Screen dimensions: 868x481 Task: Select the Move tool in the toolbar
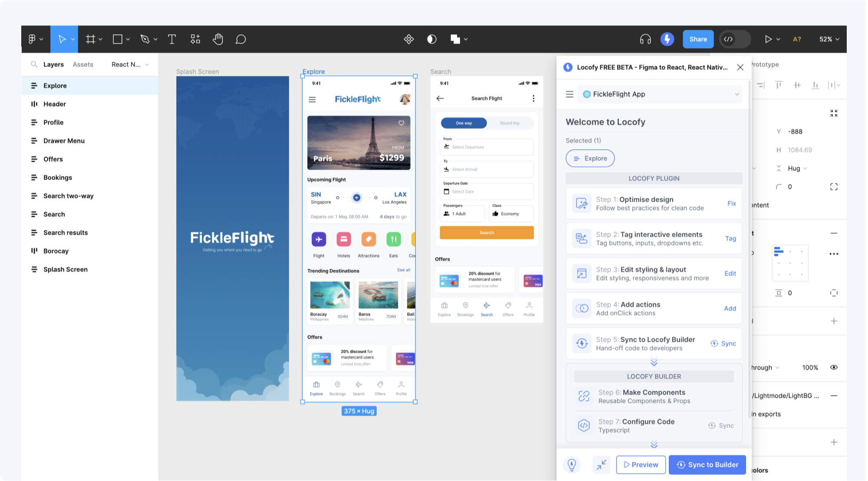click(61, 39)
